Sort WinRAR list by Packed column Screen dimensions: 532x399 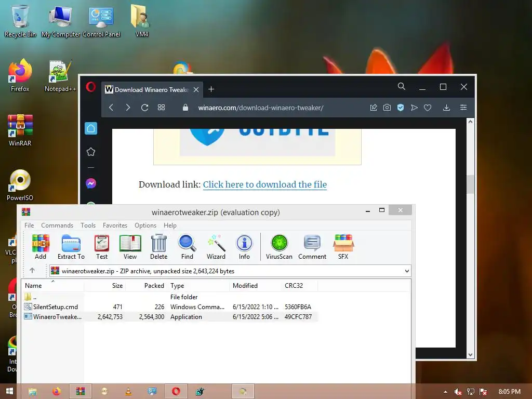coord(147,286)
